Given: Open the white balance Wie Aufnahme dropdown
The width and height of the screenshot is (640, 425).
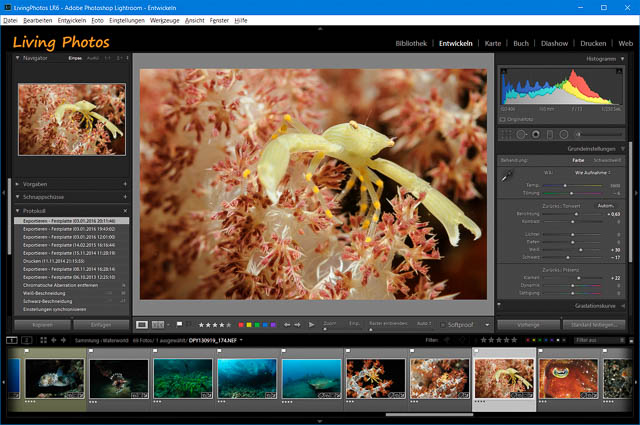Looking at the screenshot, I should [593, 173].
